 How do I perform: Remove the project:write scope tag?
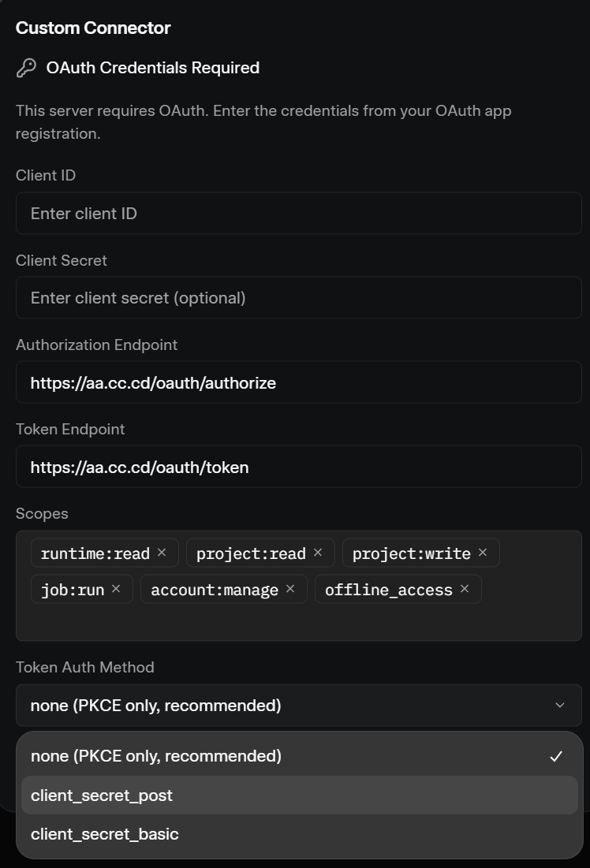tap(483, 553)
